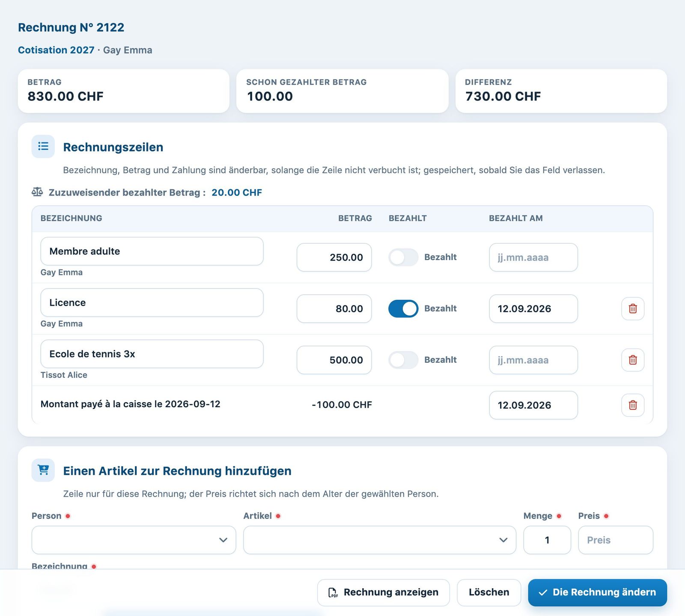Click the Löschen button

(x=489, y=592)
